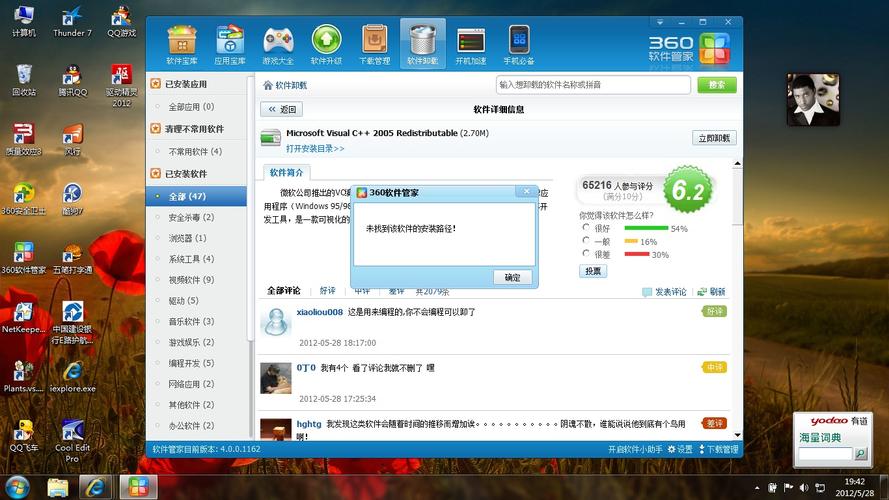Open 设置 settings in status bar
Screen dimensions: 889x500
680,449
